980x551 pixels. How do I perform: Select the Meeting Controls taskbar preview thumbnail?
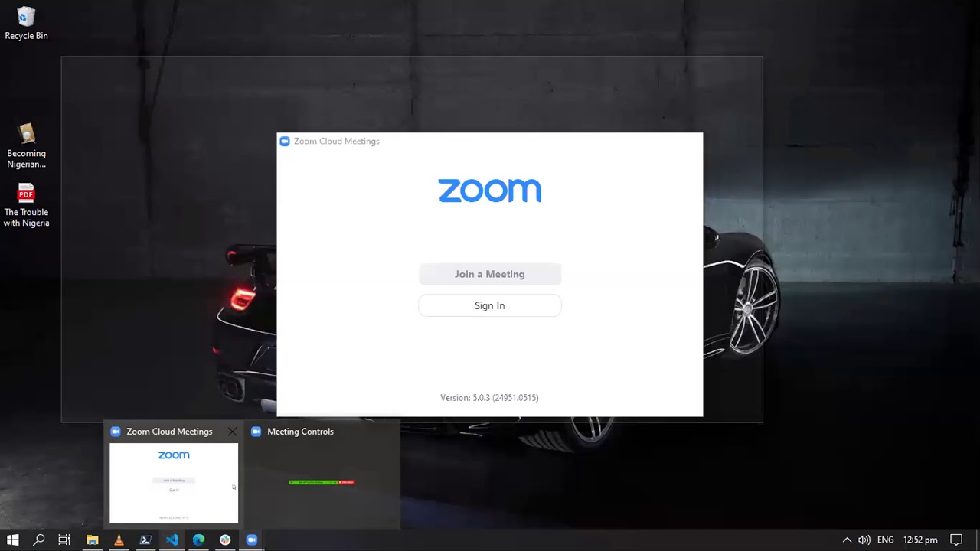[x=322, y=483]
